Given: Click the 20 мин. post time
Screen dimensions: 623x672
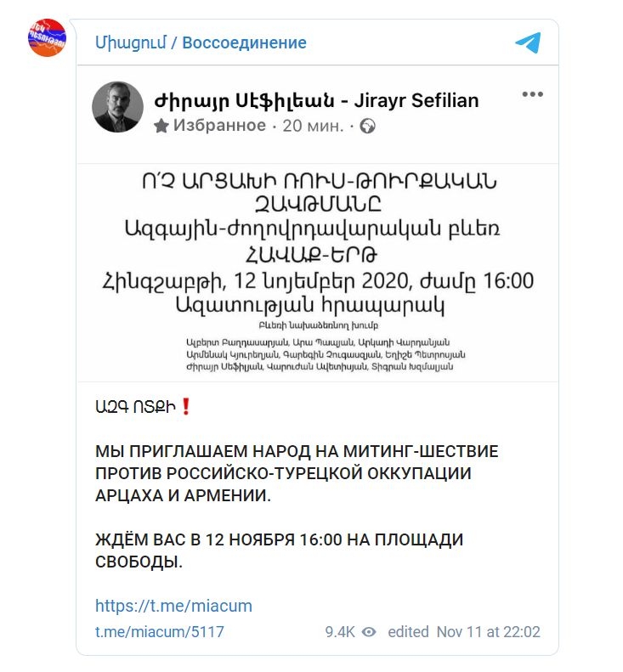Looking at the screenshot, I should click(x=313, y=126).
